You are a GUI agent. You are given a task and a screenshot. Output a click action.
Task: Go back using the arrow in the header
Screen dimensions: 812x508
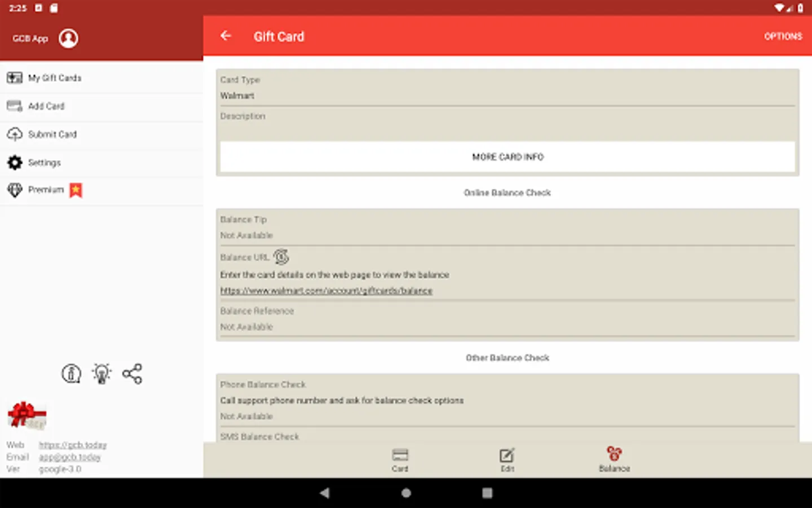tap(226, 36)
